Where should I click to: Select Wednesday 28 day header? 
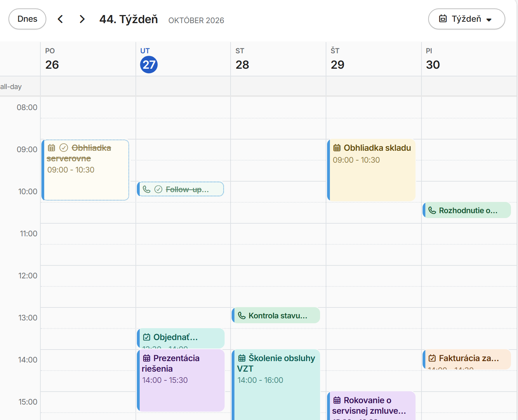point(278,59)
